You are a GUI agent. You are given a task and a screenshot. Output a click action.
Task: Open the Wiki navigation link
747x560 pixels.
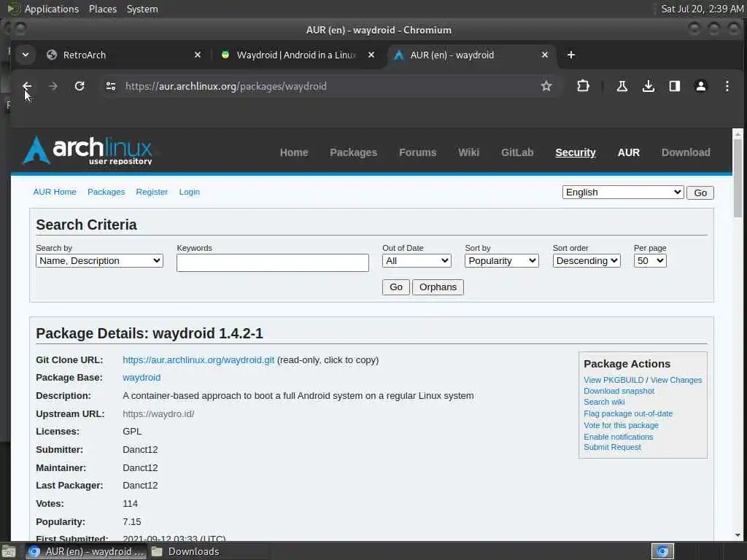[x=469, y=152]
